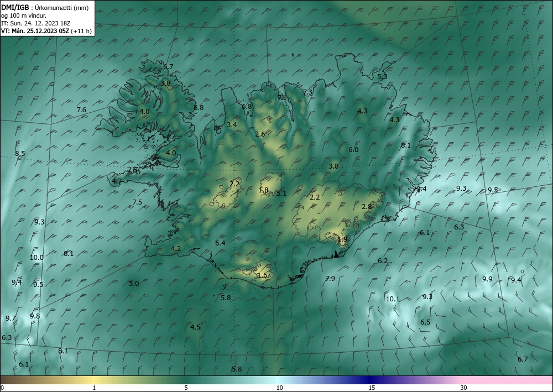
Task: Click the 10.1 precipitation value
Action: pyautogui.click(x=393, y=299)
